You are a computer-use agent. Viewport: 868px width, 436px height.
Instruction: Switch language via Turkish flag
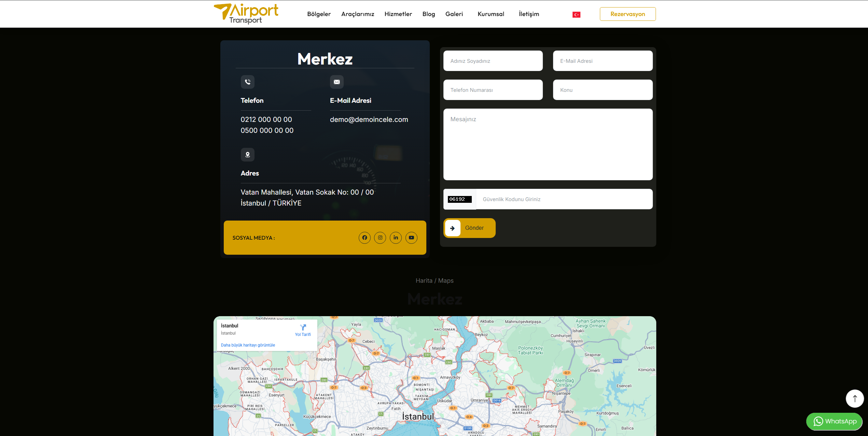pos(576,14)
